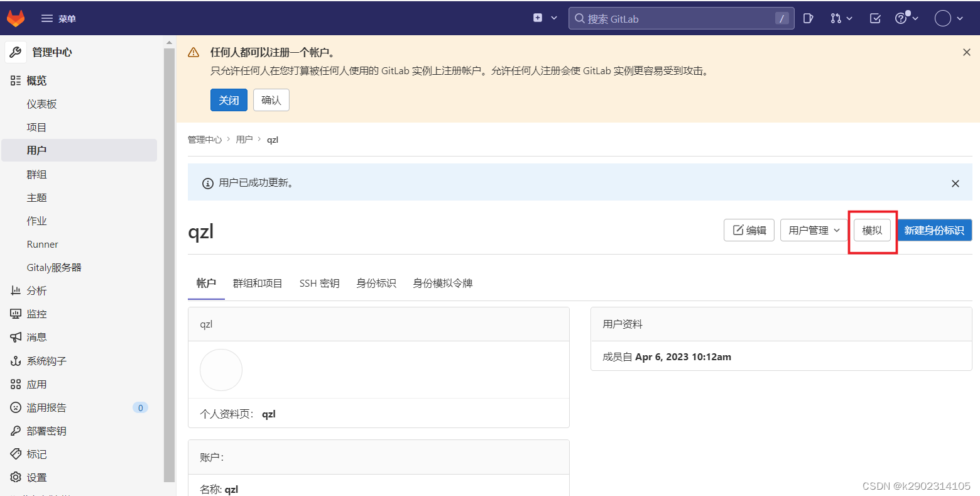Dismiss the signup warning banner X
This screenshot has height=496, width=980.
tap(967, 52)
